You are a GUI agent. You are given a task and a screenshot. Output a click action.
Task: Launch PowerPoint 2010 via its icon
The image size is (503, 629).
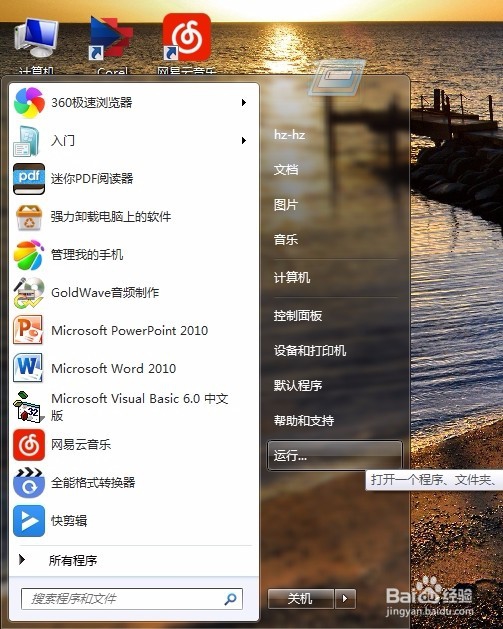pos(28,330)
